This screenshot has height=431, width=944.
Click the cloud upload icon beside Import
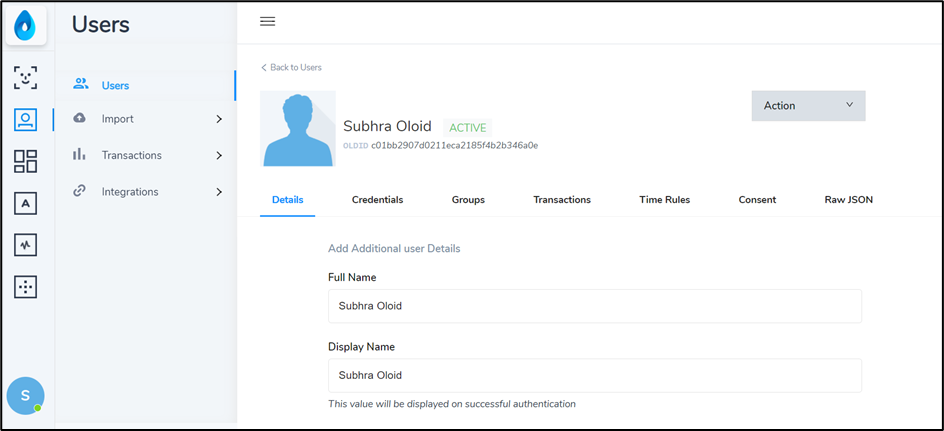(x=79, y=118)
